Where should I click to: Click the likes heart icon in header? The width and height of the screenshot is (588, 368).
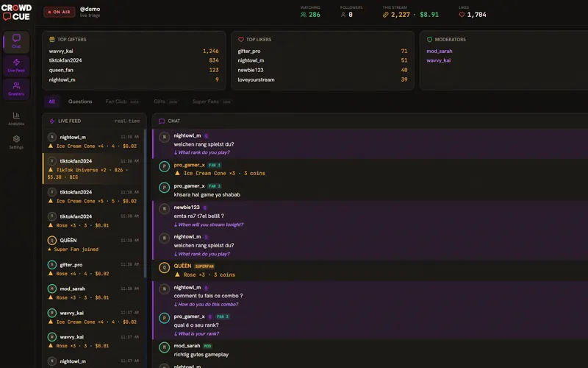pos(462,15)
